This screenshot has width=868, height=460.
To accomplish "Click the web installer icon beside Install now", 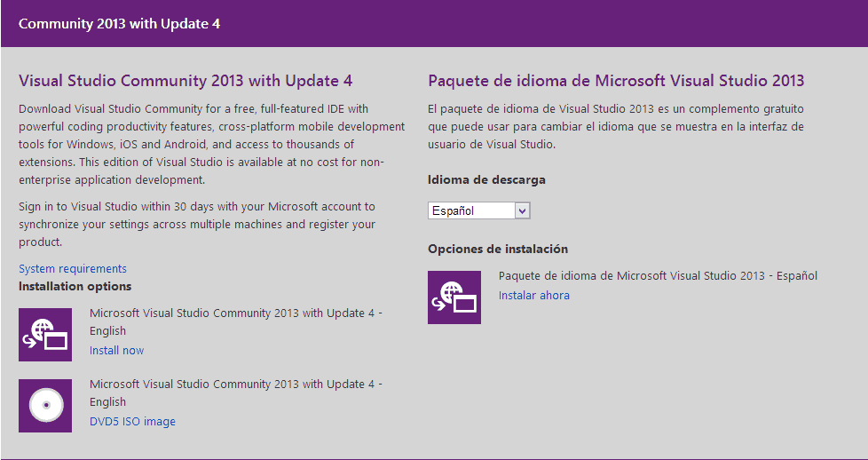I will (x=45, y=335).
